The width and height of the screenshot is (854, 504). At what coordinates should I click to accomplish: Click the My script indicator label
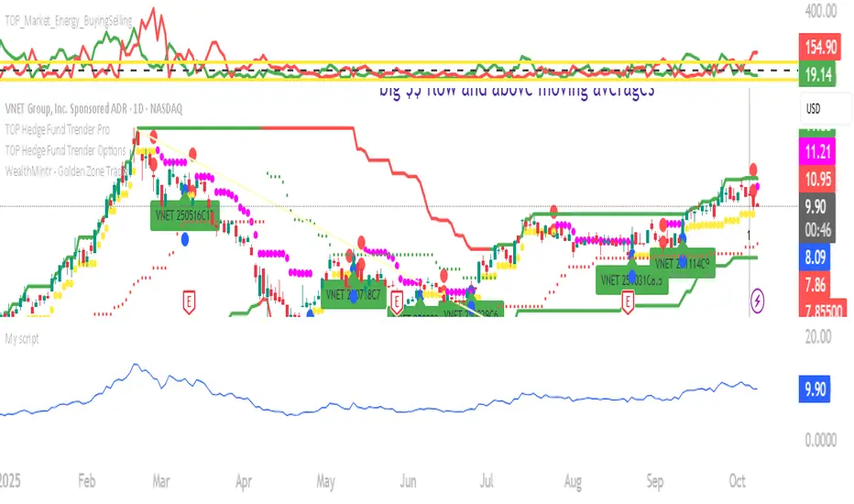click(22, 338)
